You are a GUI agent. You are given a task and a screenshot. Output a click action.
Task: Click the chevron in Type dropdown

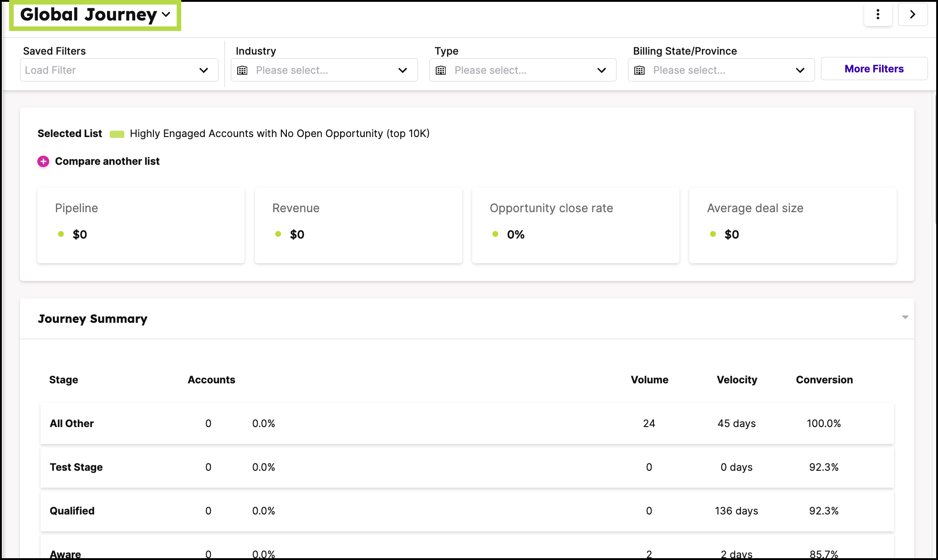click(x=602, y=70)
